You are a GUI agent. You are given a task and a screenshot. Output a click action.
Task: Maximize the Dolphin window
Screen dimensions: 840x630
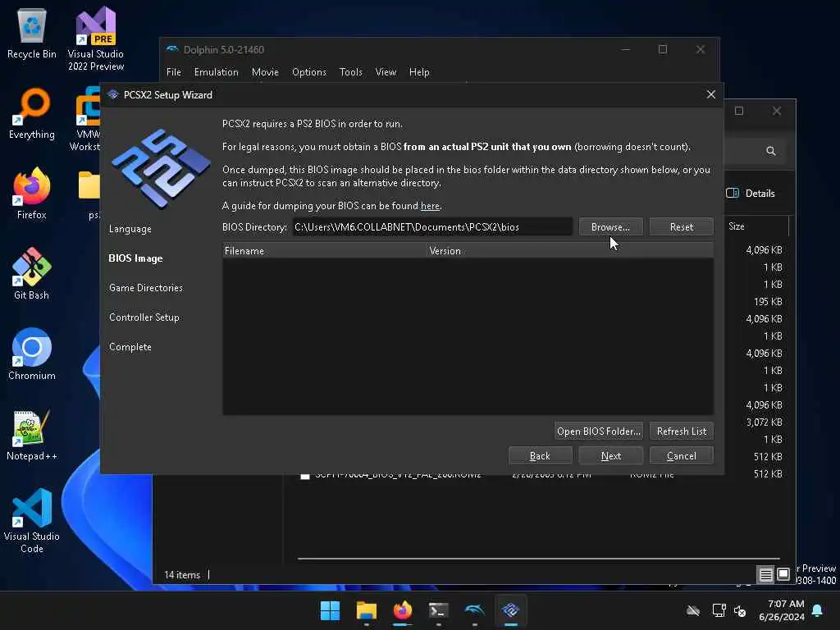(663, 49)
